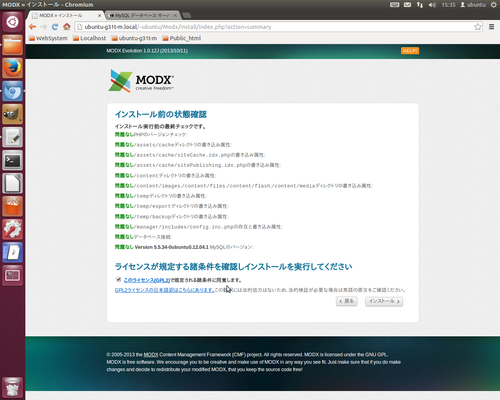
Task: Open the 15:35 clock menu
Action: click(x=448, y=5)
